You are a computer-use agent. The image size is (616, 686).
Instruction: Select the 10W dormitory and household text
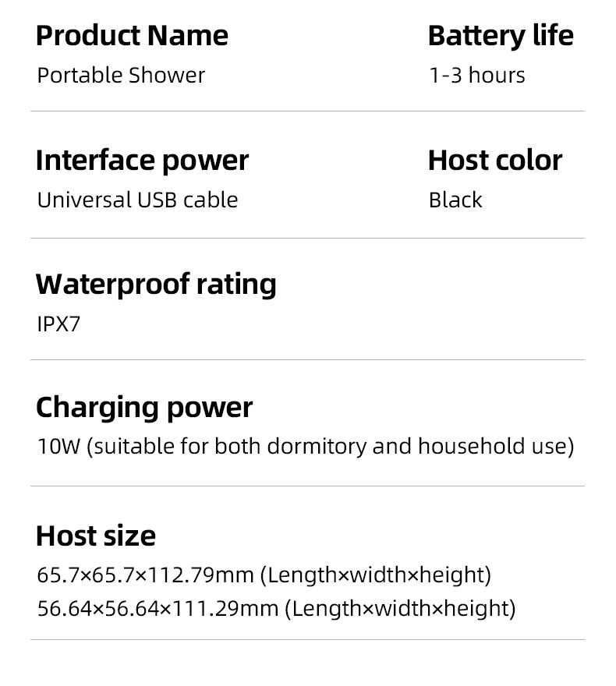click(305, 447)
